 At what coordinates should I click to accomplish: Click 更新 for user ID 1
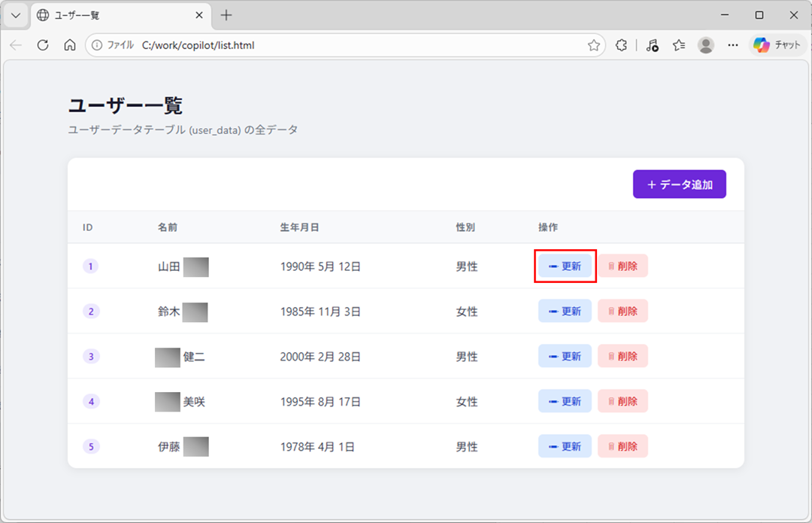pos(565,266)
